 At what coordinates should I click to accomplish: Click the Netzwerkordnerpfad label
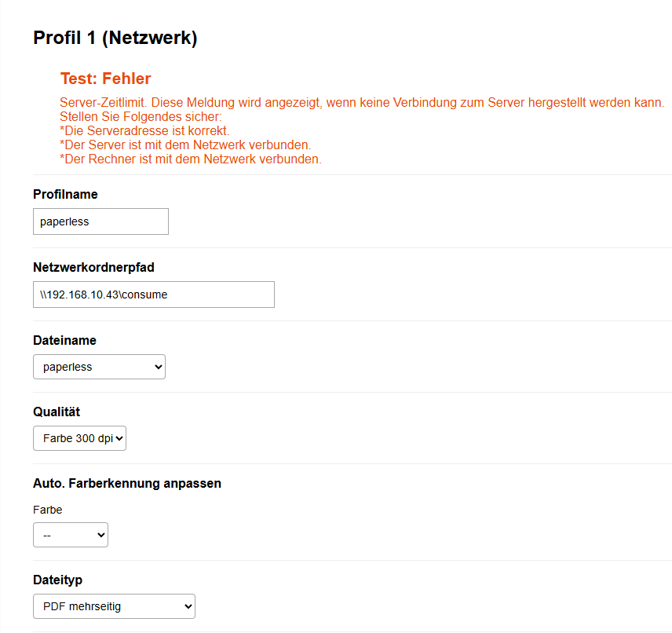click(x=93, y=267)
